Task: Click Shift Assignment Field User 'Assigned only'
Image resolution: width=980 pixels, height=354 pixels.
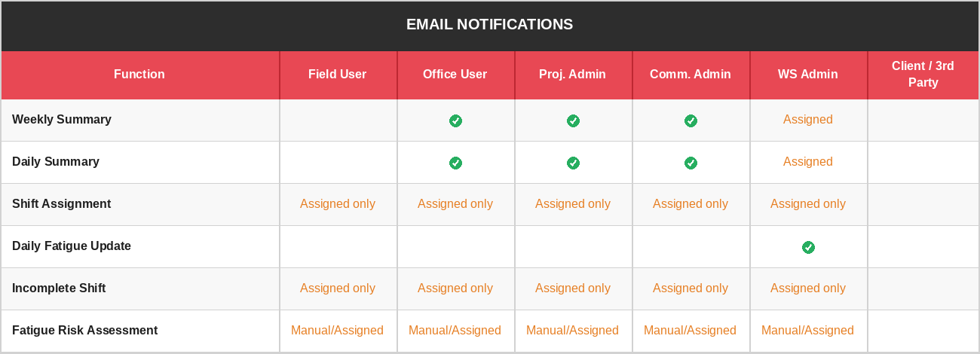Action: click(x=337, y=203)
